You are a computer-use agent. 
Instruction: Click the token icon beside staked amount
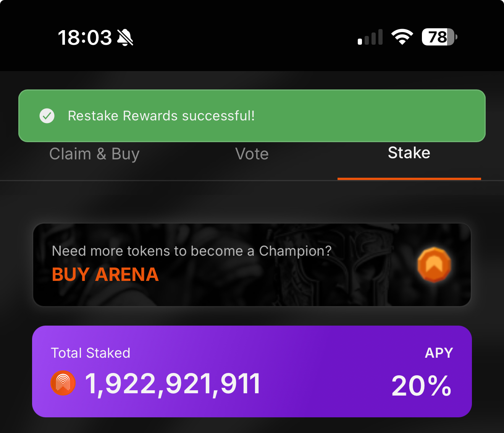tap(63, 383)
